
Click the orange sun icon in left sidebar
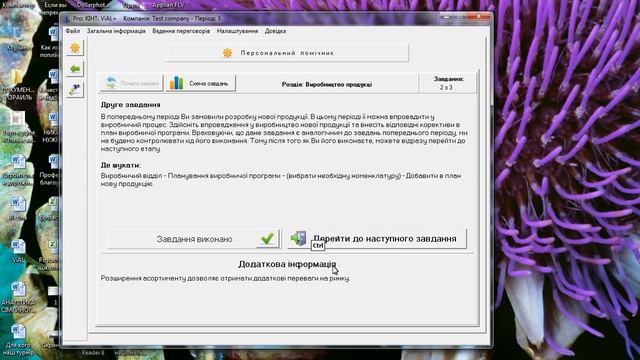pyautogui.click(x=75, y=48)
